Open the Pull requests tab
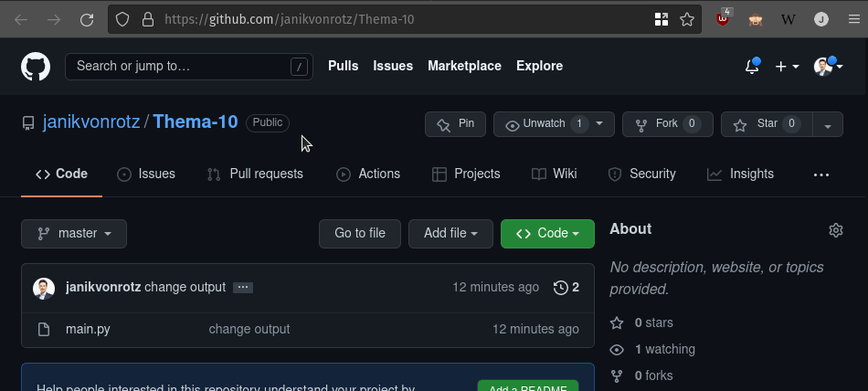This screenshot has height=391, width=868. pyautogui.click(x=255, y=174)
